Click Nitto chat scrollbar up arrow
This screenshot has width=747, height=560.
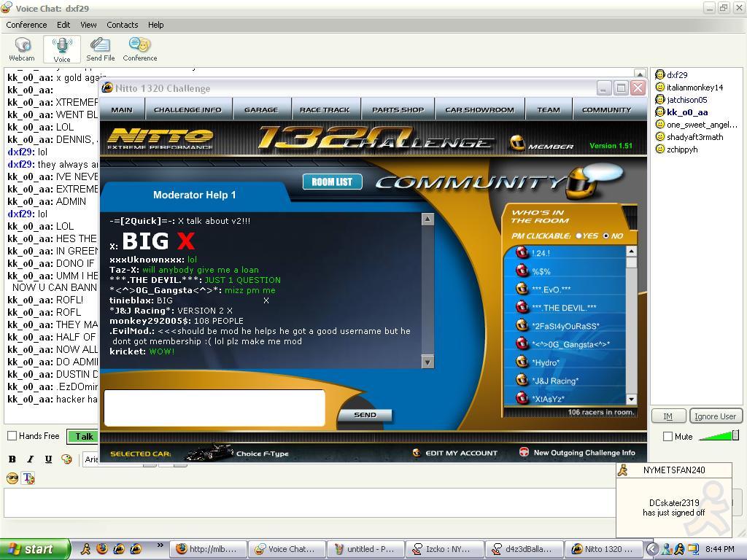coord(427,219)
